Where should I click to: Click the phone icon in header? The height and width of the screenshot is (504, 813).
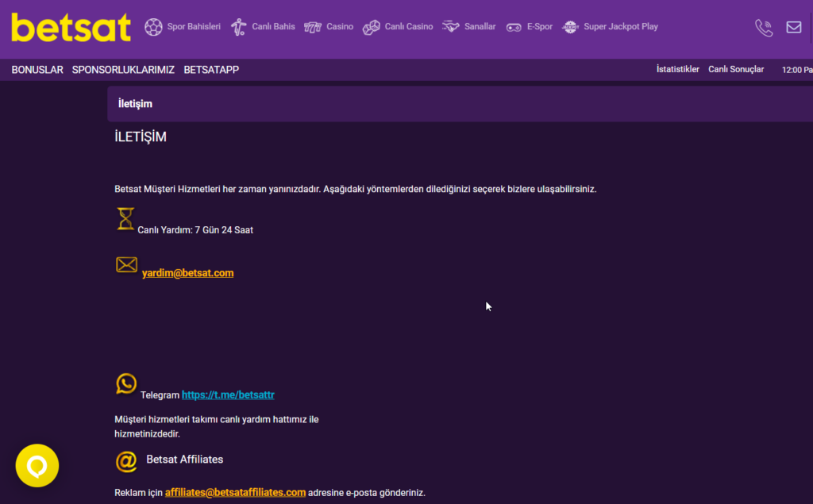tap(764, 28)
